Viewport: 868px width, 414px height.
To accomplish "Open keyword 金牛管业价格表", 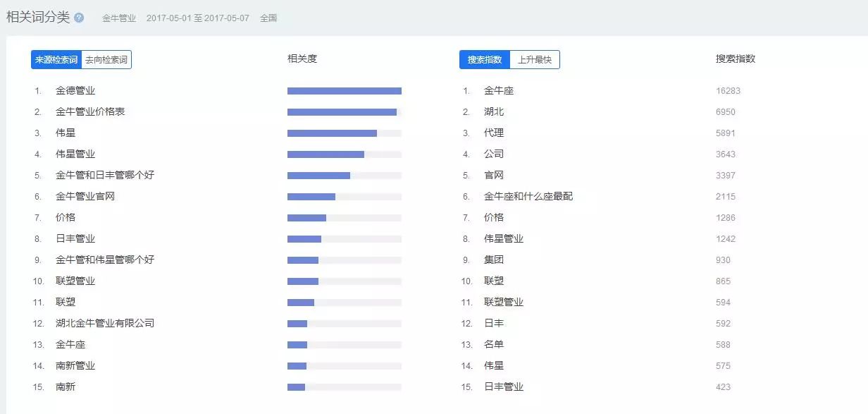I will coord(90,112).
